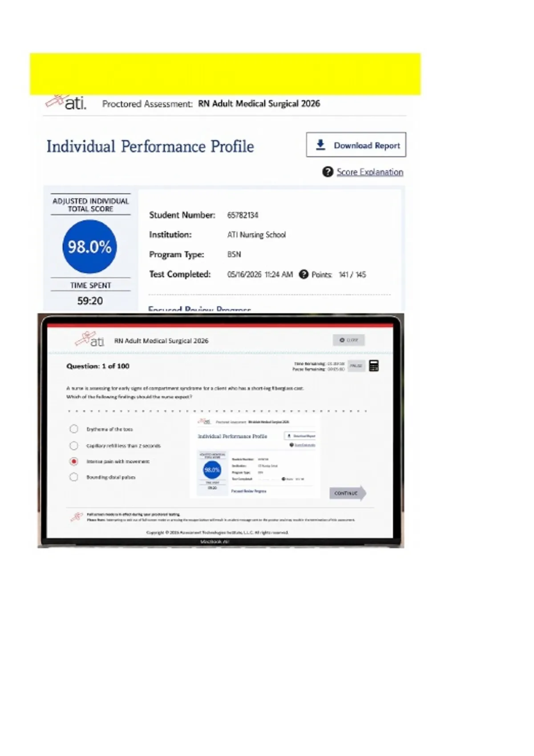534x756 pixels.
Task: Click the ATI logo in the exam window
Action: pos(90,340)
